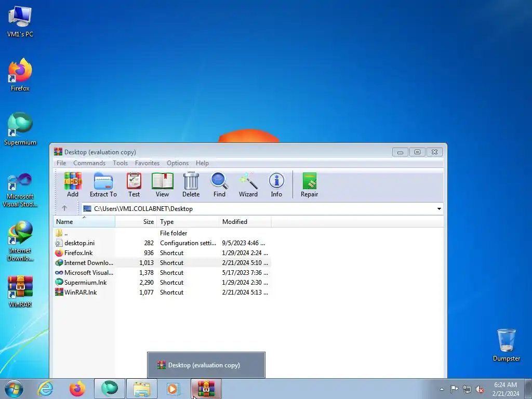Show archive Info
The height and width of the screenshot is (399, 532).
pyautogui.click(x=276, y=184)
